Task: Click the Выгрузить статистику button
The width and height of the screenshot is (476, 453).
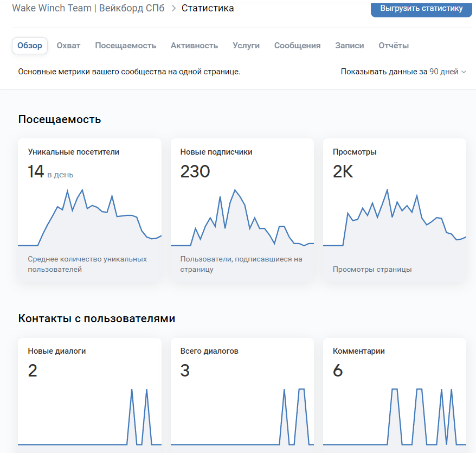Action: 421,9
